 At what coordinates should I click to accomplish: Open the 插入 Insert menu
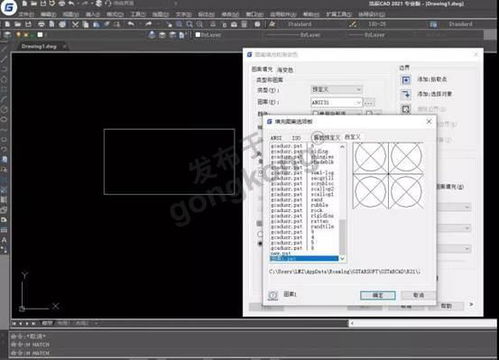[93, 14]
